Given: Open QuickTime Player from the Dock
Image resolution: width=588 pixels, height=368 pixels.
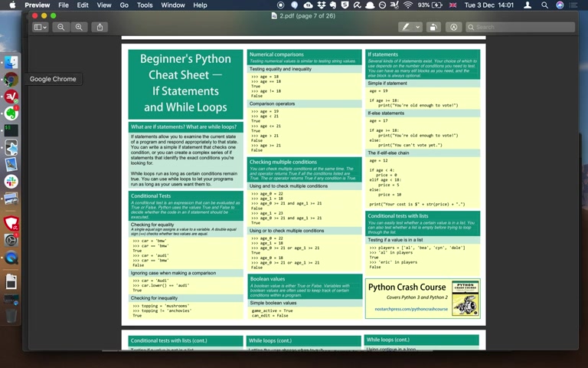Looking at the screenshot, I should coord(11,258).
